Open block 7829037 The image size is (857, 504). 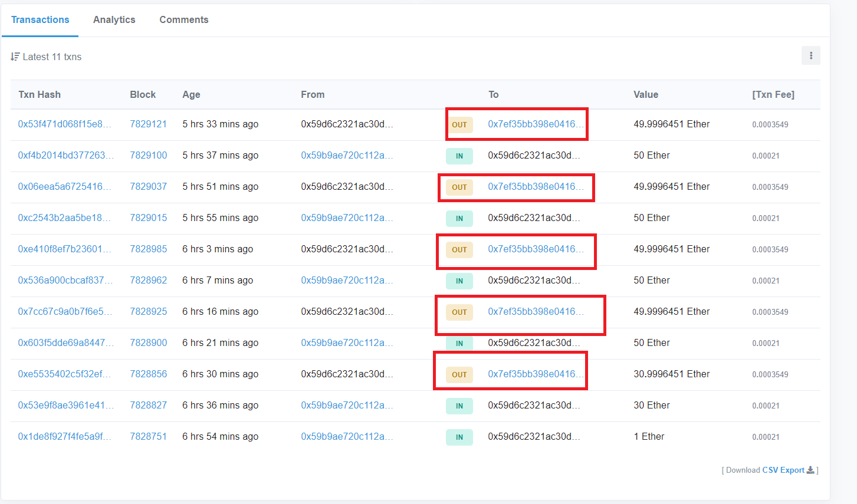click(148, 186)
